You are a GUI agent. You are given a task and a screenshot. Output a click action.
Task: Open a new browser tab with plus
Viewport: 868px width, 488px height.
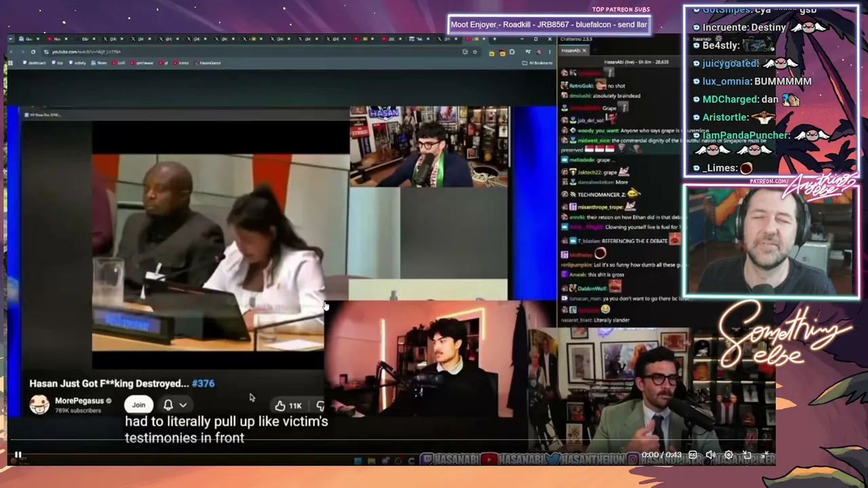494,39
